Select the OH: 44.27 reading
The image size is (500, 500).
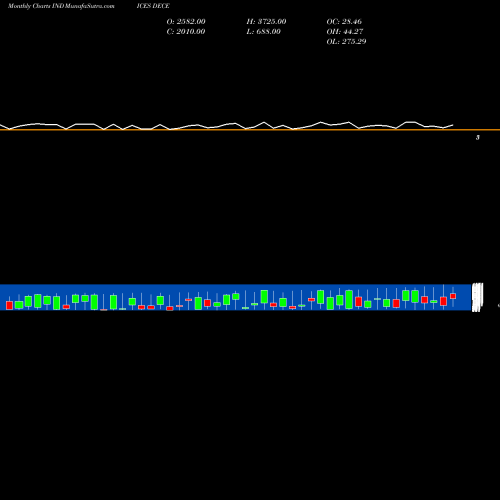[x=345, y=32]
